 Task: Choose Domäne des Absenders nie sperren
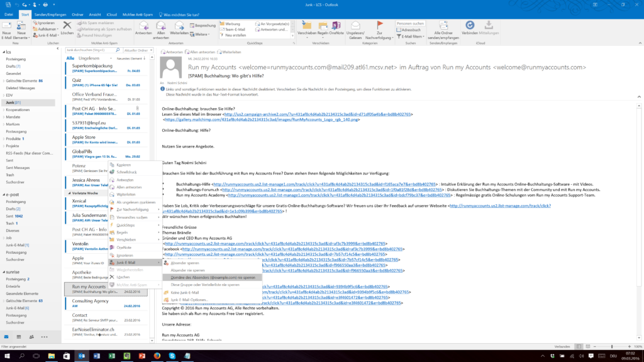click(208, 277)
